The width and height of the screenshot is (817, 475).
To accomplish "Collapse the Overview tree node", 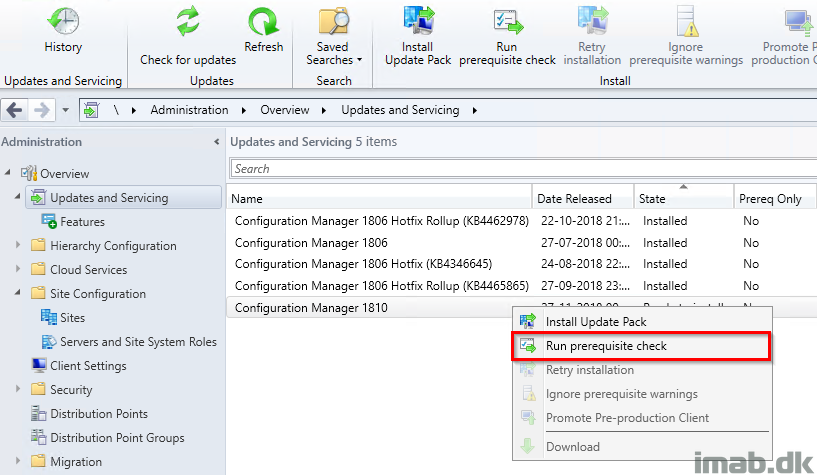I will click(7, 172).
